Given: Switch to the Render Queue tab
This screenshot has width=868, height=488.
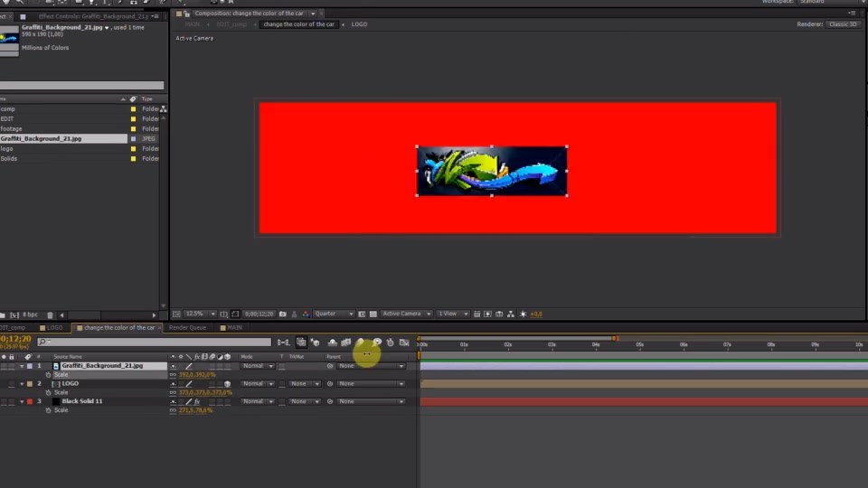Looking at the screenshot, I should tap(187, 327).
